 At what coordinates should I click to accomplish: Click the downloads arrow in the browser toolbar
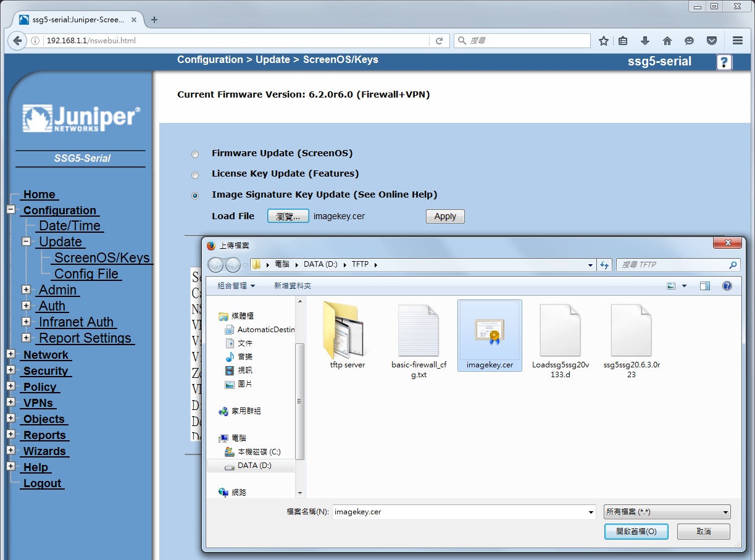coord(644,40)
